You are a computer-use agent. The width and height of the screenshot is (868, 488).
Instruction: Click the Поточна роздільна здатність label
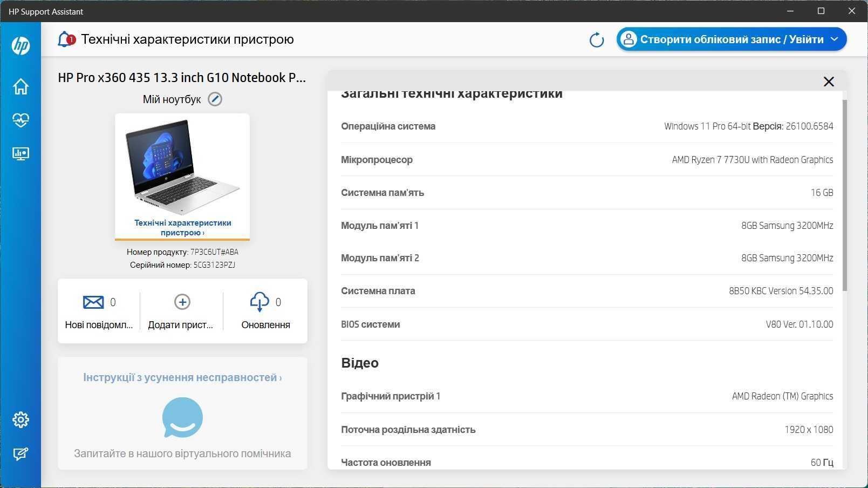(x=408, y=430)
